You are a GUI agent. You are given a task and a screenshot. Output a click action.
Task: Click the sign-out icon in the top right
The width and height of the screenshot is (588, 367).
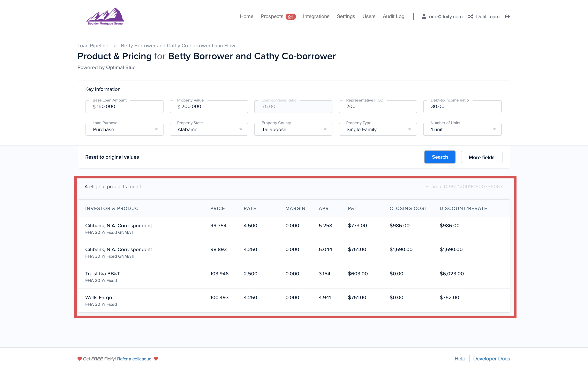(x=507, y=16)
